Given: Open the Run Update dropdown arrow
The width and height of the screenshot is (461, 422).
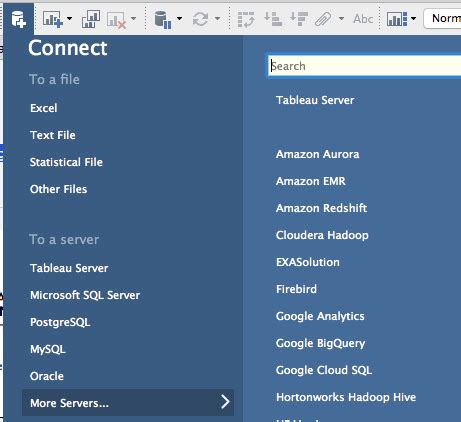Looking at the screenshot, I should (x=217, y=19).
